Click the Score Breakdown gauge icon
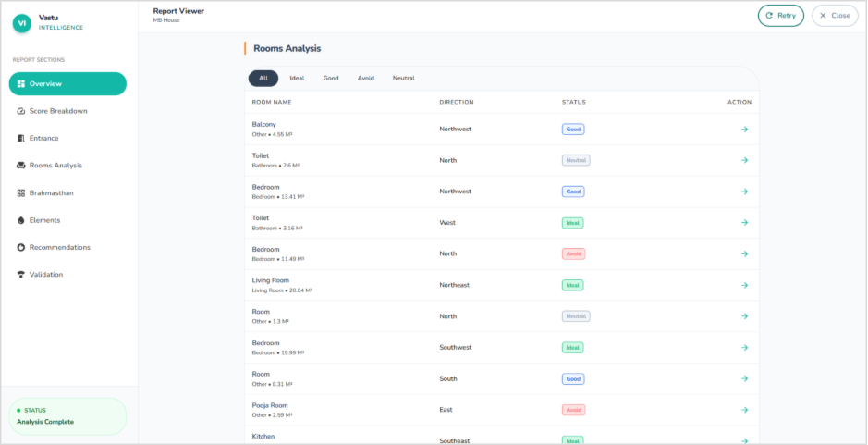 tap(21, 111)
